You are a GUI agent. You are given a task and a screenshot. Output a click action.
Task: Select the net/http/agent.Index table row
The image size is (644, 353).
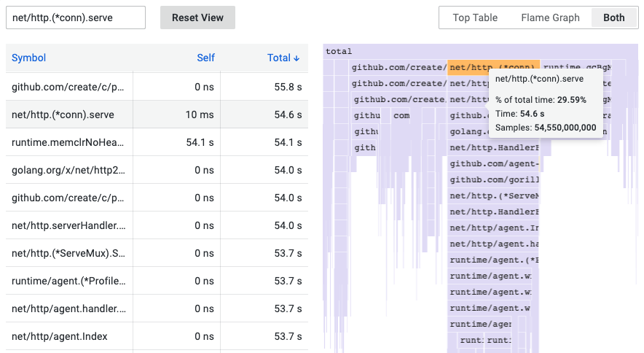pyautogui.click(x=157, y=336)
